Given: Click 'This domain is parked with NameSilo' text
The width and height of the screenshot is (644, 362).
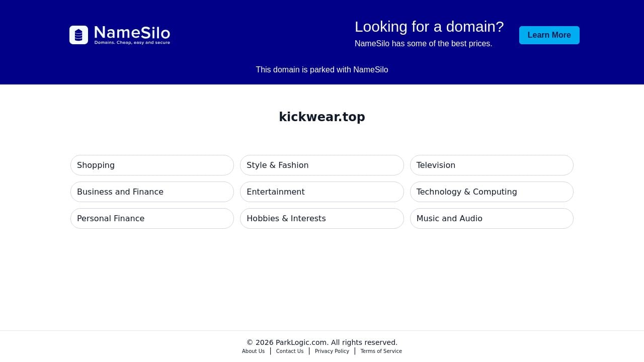Looking at the screenshot, I should tap(322, 69).
